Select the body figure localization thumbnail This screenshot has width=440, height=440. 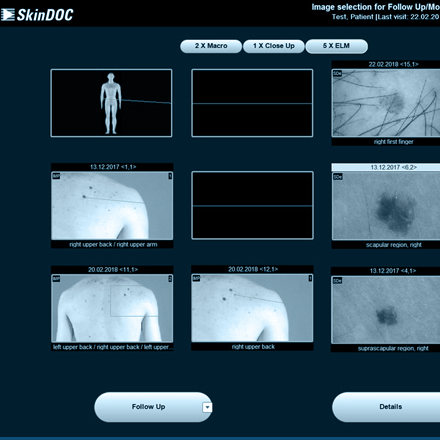(111, 103)
